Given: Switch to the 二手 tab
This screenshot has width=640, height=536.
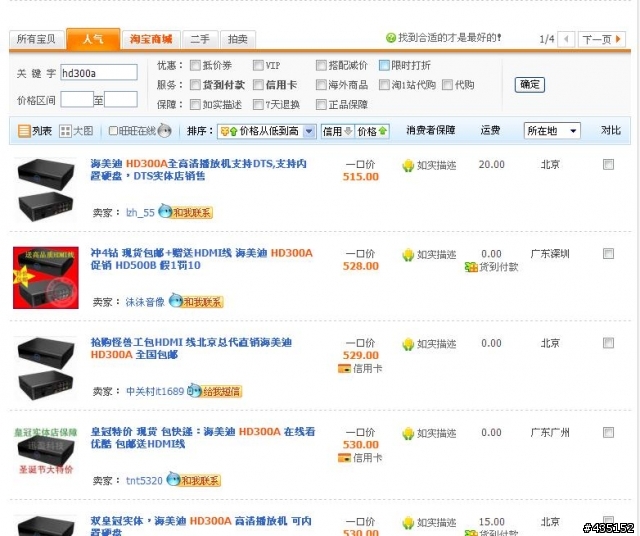Looking at the screenshot, I should (200, 40).
